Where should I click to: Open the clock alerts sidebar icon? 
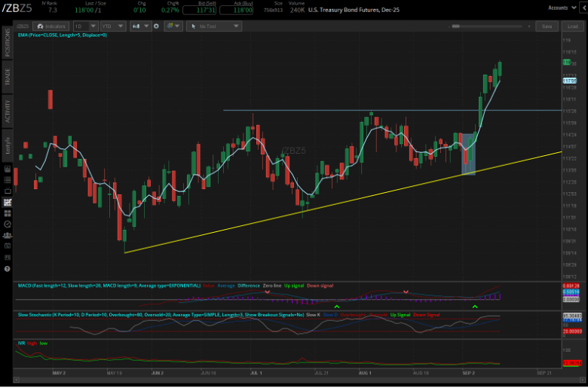tap(8, 225)
